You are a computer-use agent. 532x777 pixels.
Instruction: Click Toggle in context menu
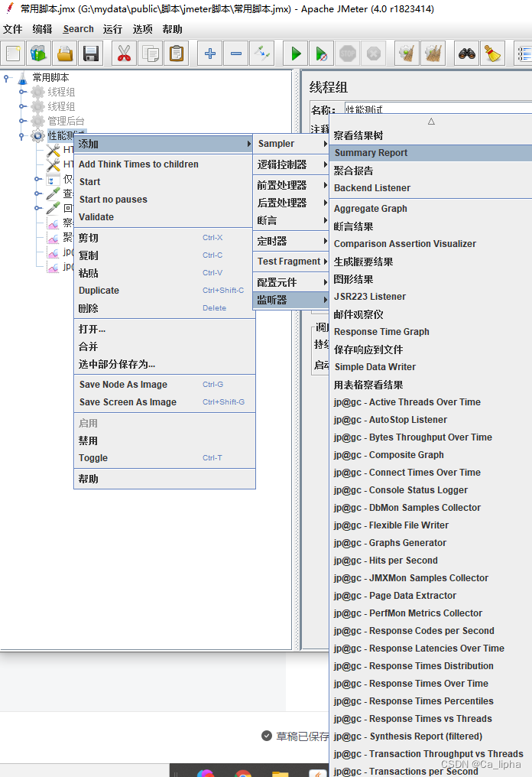164,458
